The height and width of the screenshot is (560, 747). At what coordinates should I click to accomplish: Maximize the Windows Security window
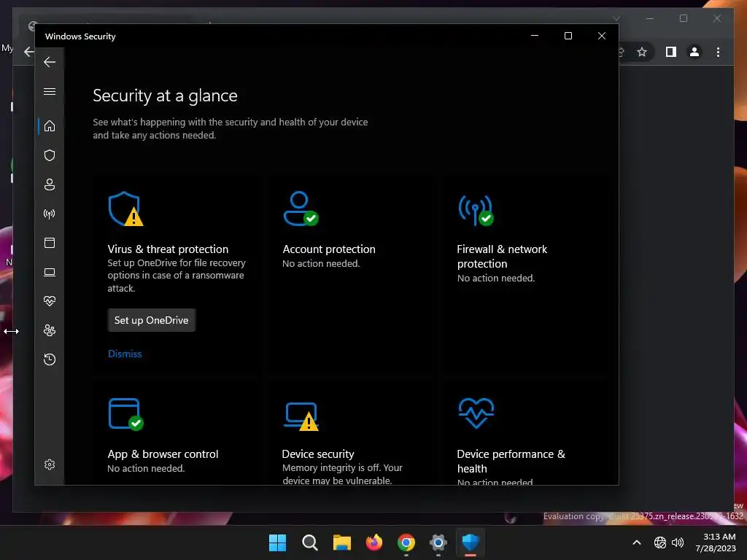click(x=568, y=36)
